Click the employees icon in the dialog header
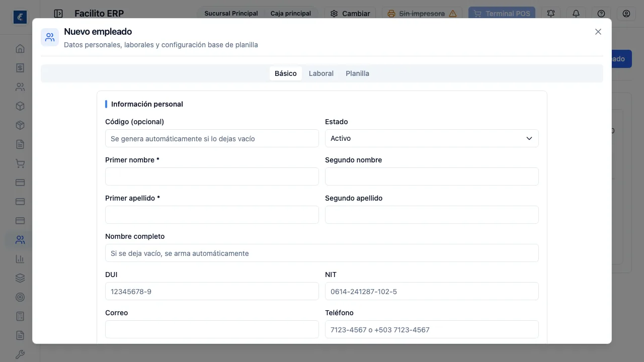Screen dimensions: 644x362 tap(50, 37)
